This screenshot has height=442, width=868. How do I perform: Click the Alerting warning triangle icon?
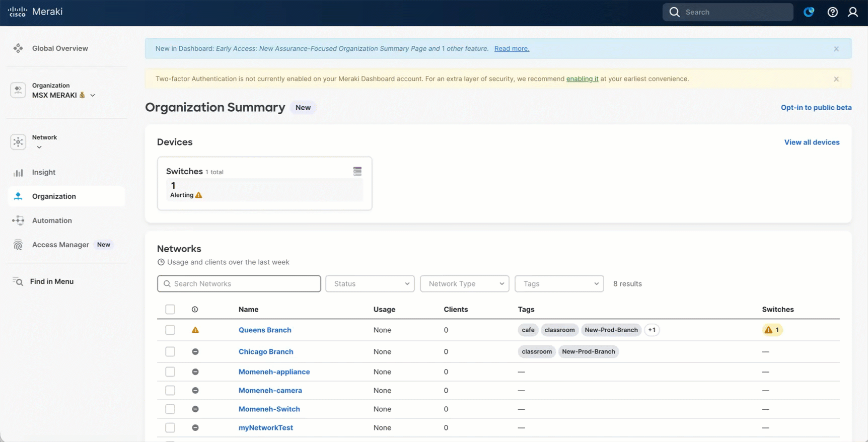pyautogui.click(x=199, y=195)
